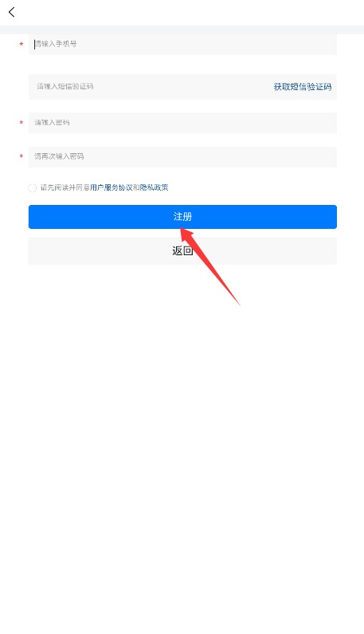
Task: Click the 请输入手机号 phone number field
Action: tap(182, 45)
